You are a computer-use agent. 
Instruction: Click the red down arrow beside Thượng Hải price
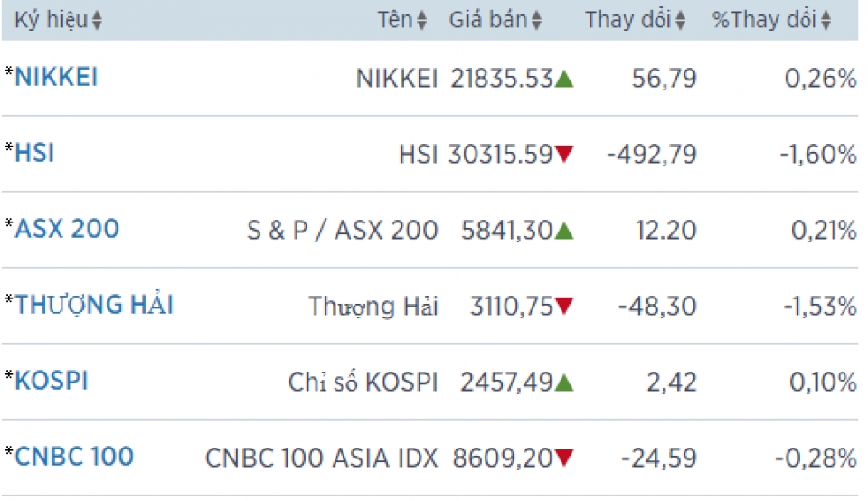565,307
